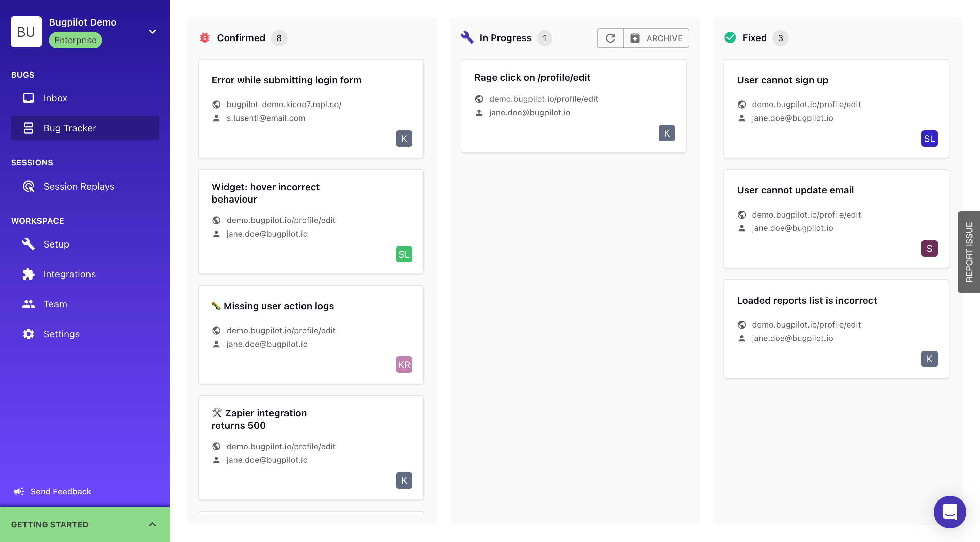Click the Team people icon

(x=29, y=304)
